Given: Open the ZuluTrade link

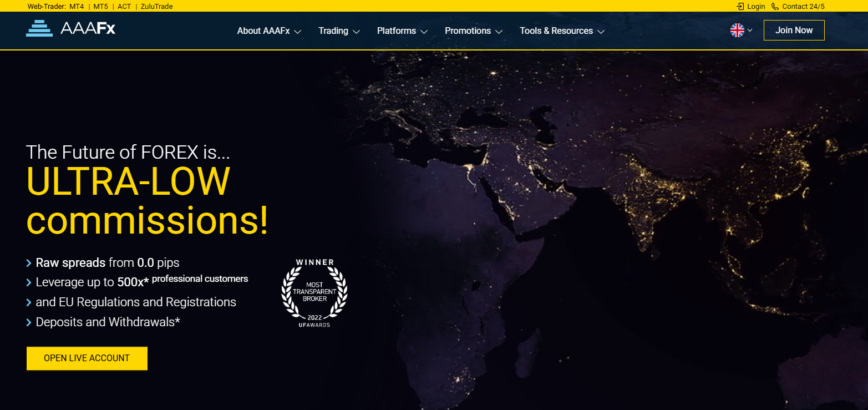Looking at the screenshot, I should (156, 7).
